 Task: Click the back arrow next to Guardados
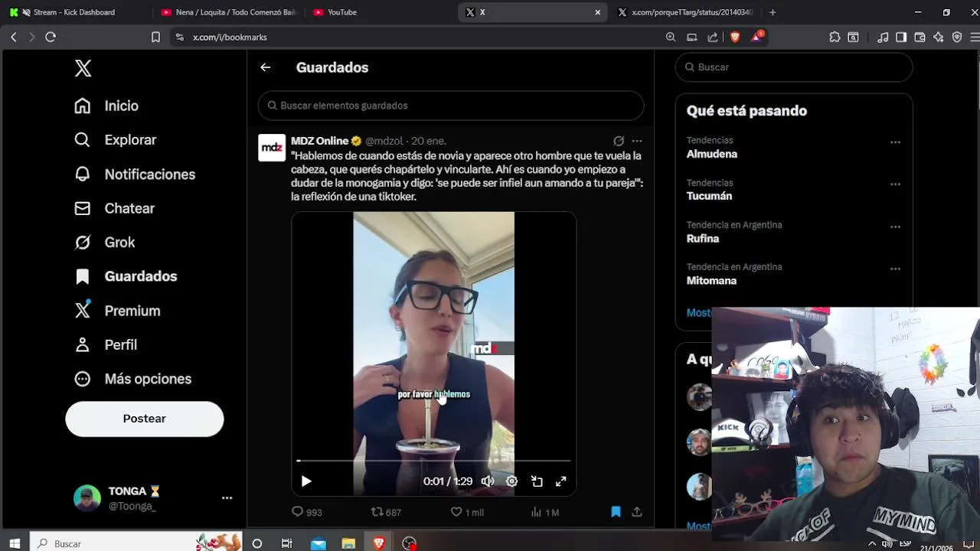click(265, 67)
